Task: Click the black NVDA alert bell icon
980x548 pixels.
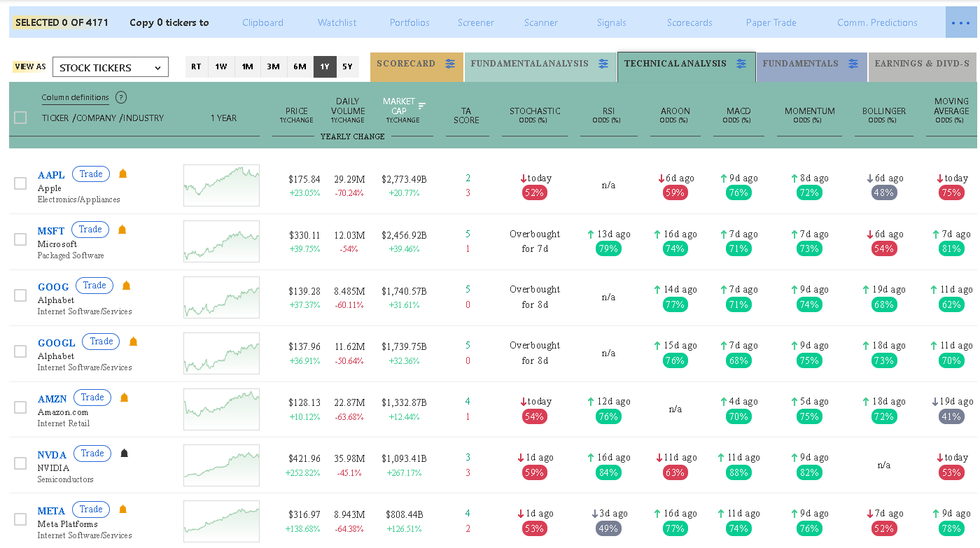Action: point(125,454)
